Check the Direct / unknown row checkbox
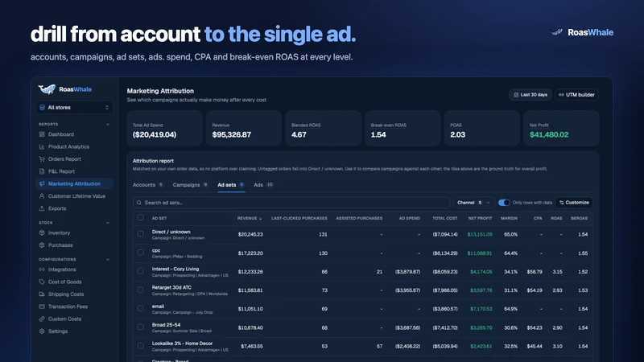 140,234
